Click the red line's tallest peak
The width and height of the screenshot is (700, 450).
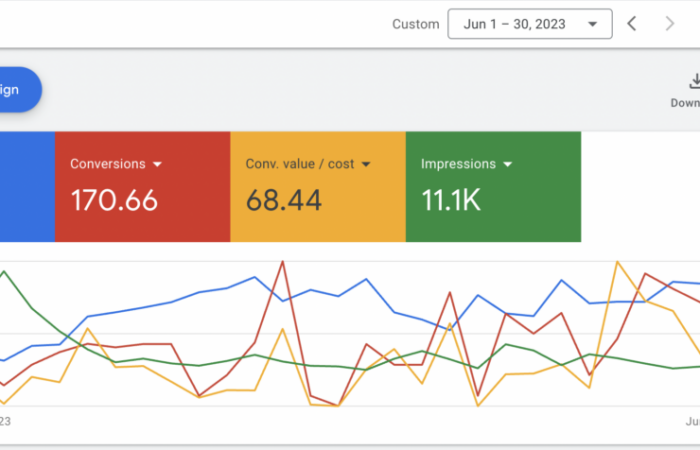pos(284,262)
